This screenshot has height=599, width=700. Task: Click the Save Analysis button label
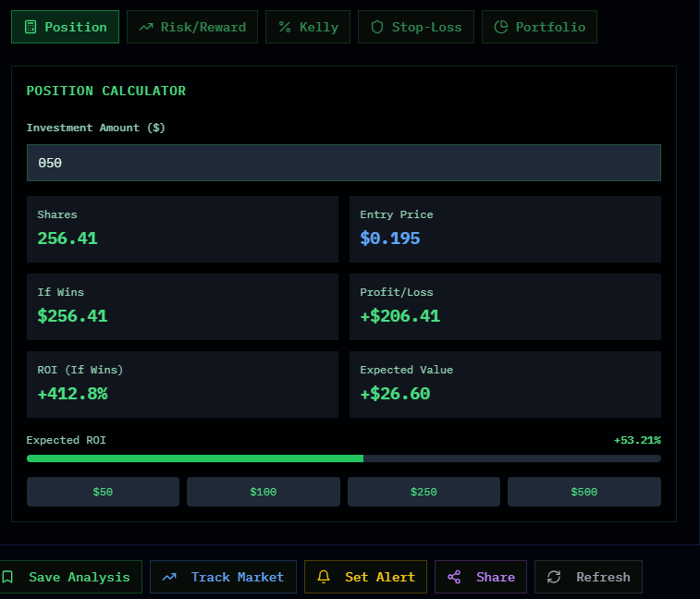pyautogui.click(x=80, y=577)
